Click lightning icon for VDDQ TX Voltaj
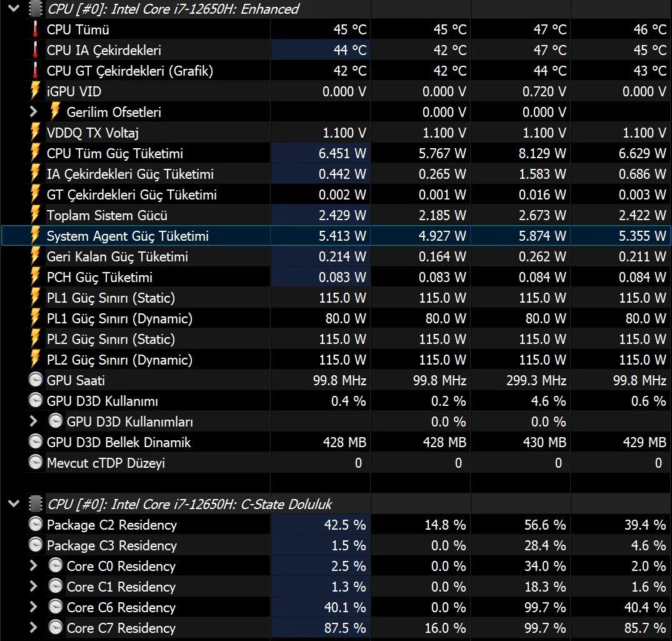Image resolution: width=672 pixels, height=641 pixels. [x=36, y=133]
